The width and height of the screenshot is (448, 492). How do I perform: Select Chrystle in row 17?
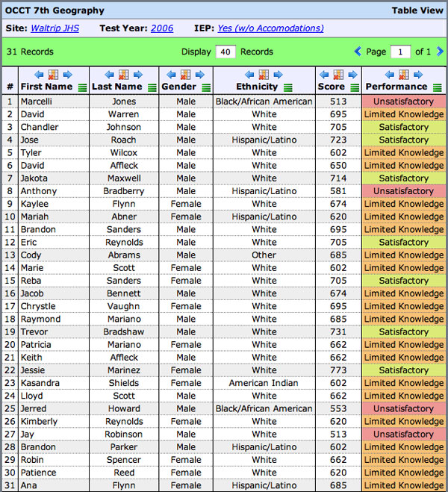pyautogui.click(x=38, y=306)
